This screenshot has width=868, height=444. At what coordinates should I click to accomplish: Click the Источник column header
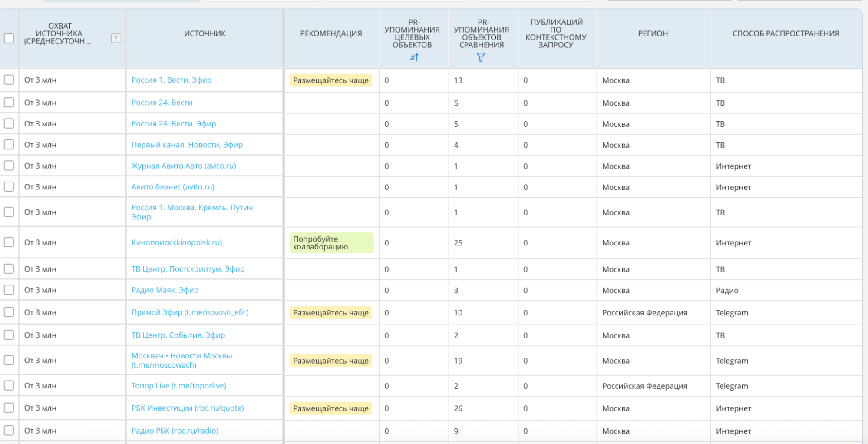(x=205, y=33)
